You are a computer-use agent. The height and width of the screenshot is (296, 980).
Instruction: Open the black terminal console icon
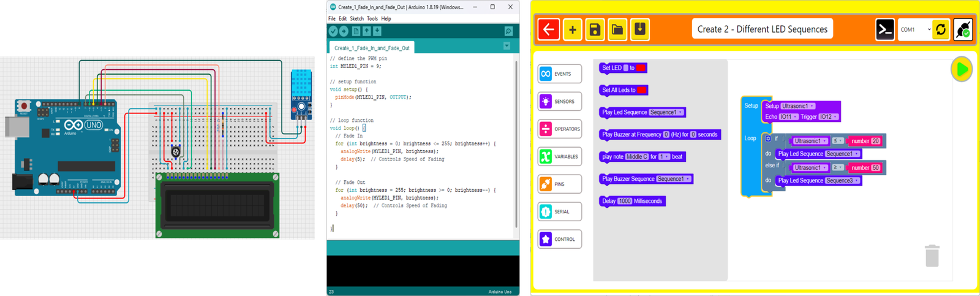885,29
